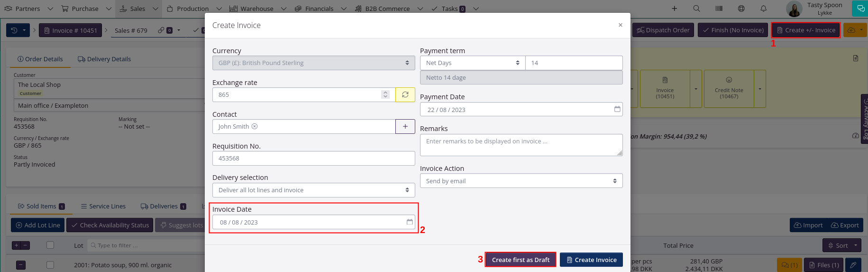Click the globe language icon

point(741,9)
